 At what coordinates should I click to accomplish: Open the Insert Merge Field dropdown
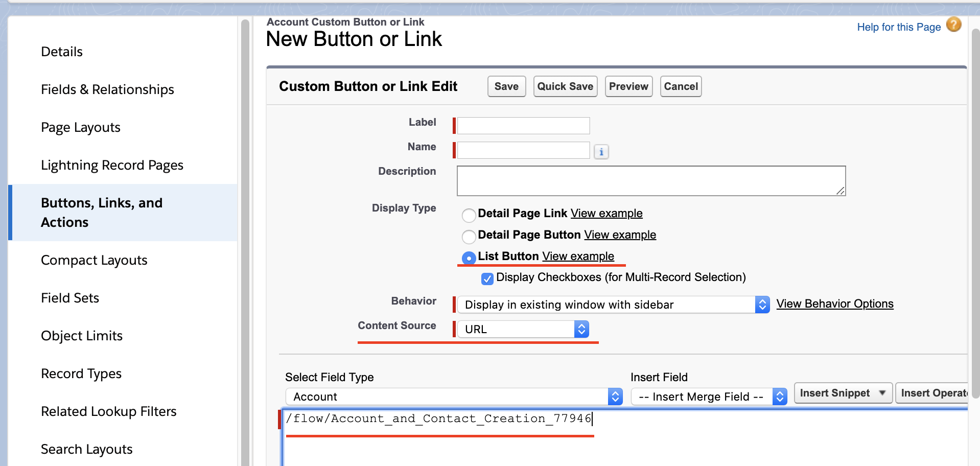click(709, 397)
